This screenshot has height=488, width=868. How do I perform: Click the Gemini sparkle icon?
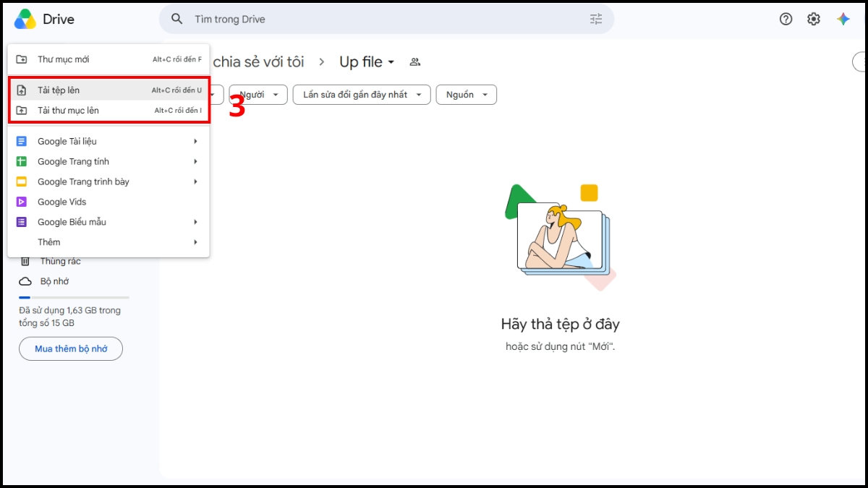843,20
